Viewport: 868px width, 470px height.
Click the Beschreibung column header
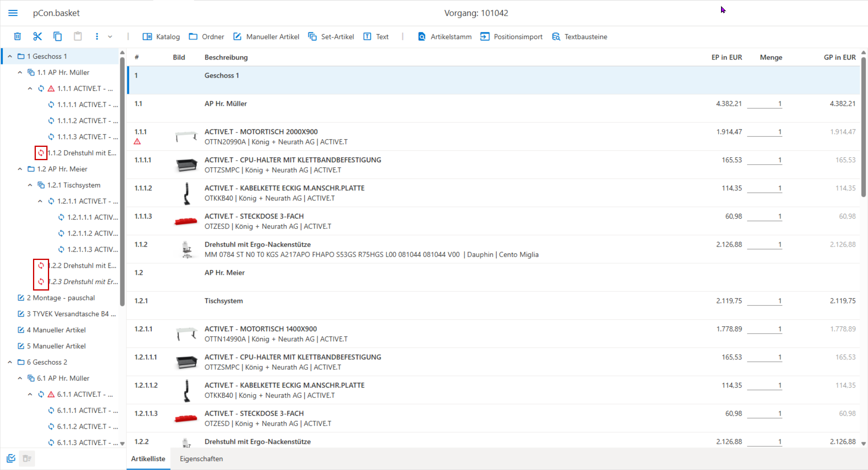[x=226, y=57]
